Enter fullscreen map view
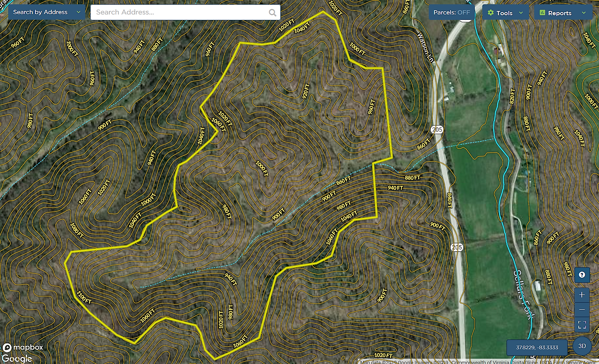Image resolution: width=599 pixels, height=364 pixels. 582,325
